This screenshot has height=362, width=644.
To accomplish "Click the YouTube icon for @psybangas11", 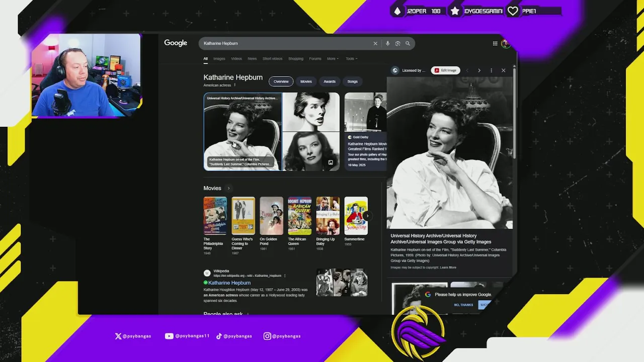I will pyautogui.click(x=169, y=336).
